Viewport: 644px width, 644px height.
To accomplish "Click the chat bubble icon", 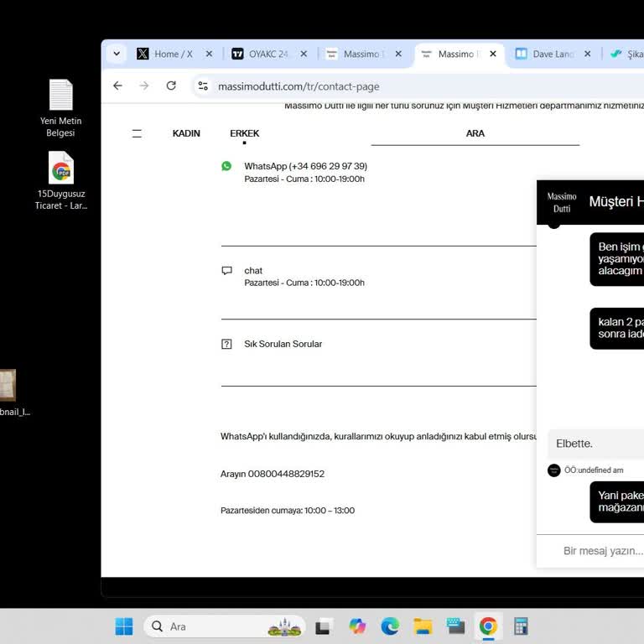I will 226,271.
